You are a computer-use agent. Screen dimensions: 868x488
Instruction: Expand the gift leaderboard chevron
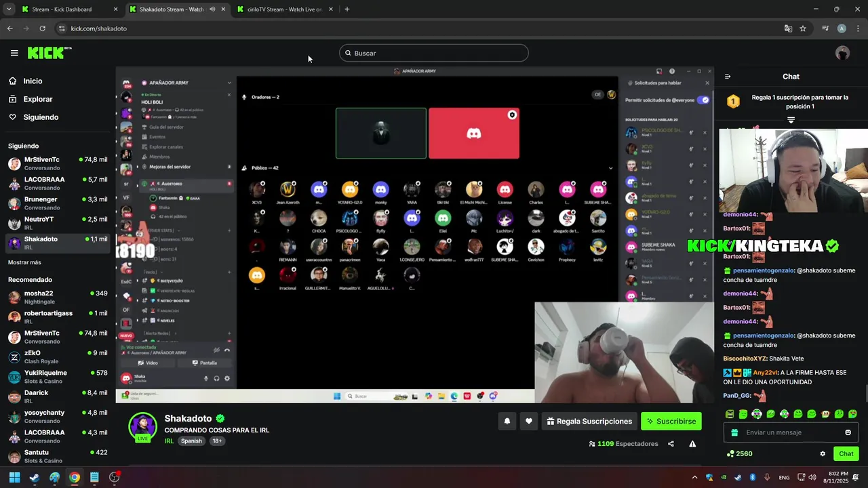(x=791, y=120)
